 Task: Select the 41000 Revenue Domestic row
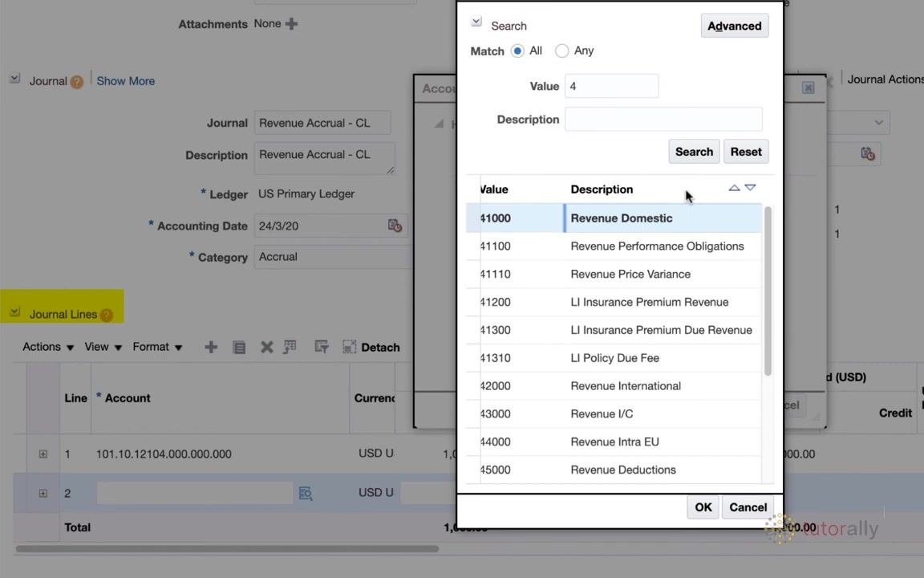pos(614,218)
